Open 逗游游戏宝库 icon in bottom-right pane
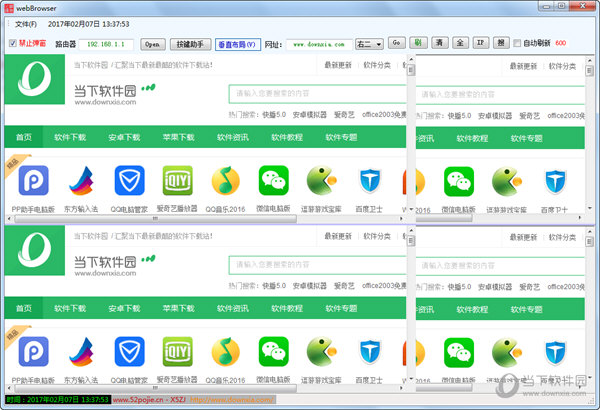The width and height of the screenshot is (600, 410). click(507, 353)
